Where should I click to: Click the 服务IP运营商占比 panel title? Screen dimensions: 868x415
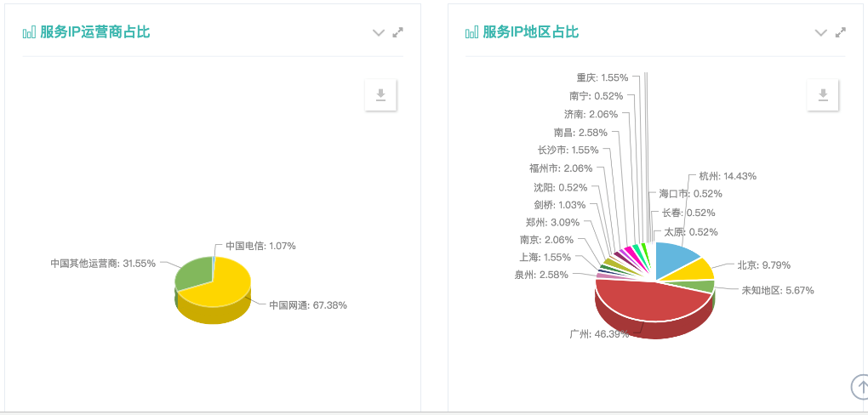click(x=95, y=32)
